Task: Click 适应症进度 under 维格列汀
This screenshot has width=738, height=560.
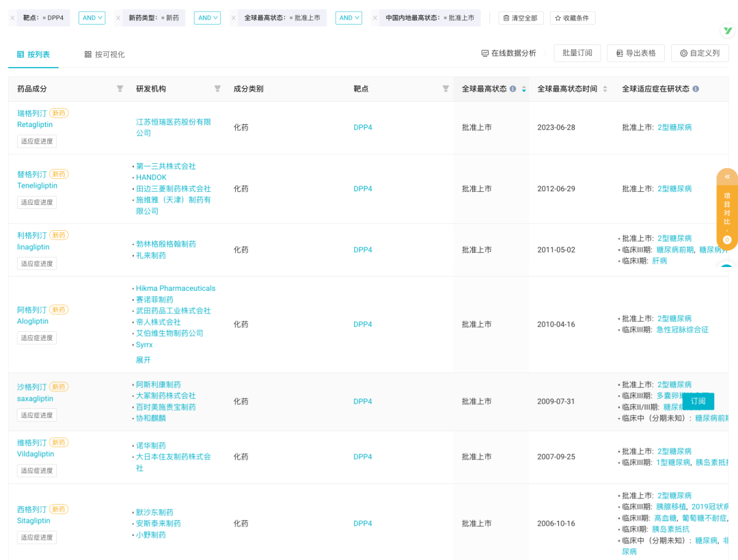Action: (37, 471)
